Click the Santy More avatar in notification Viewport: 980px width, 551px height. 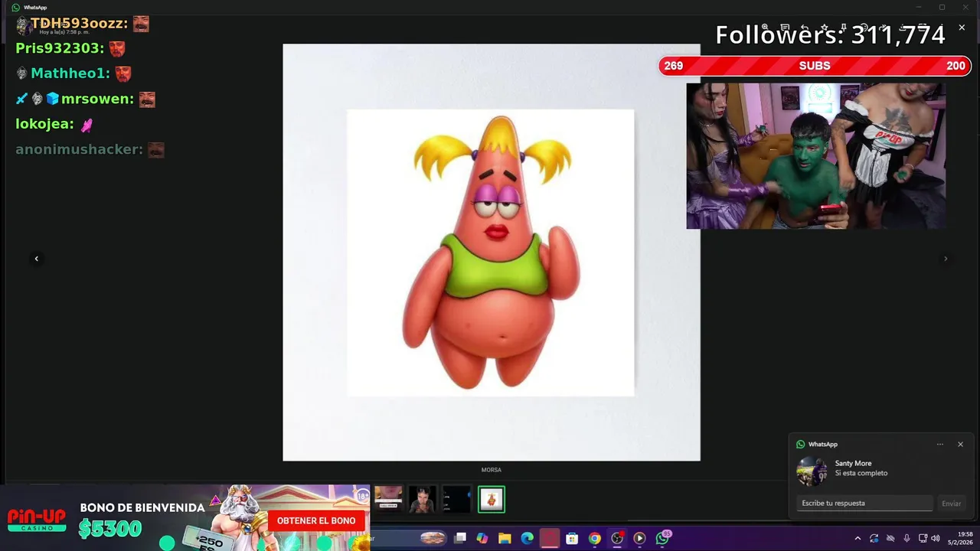pos(812,471)
